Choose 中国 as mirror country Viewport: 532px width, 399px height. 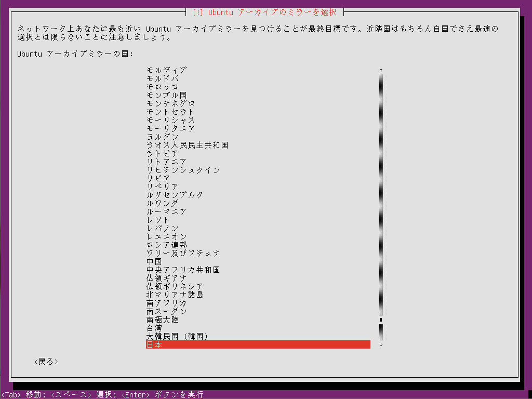click(154, 262)
